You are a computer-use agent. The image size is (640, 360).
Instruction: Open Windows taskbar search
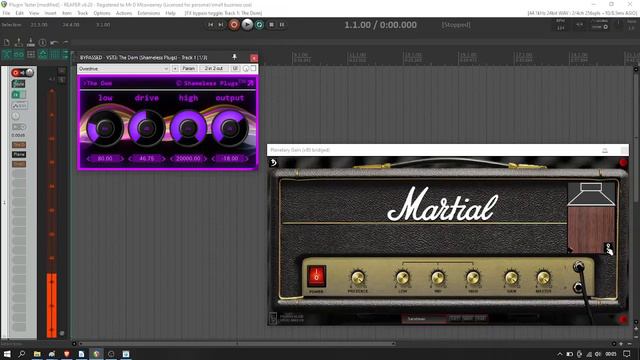pyautogui.click(x=22, y=354)
